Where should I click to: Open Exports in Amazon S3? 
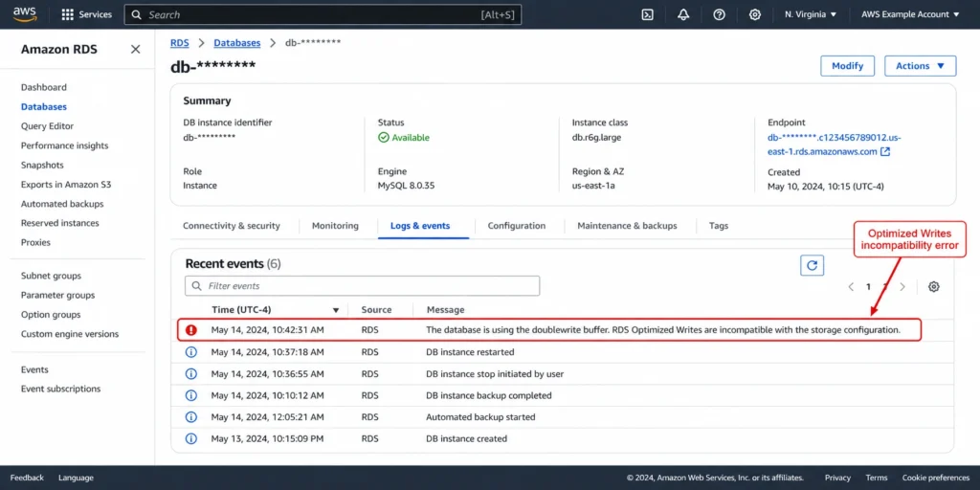coord(66,185)
